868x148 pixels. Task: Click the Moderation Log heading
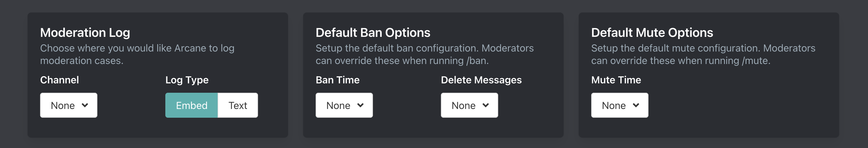point(85,32)
